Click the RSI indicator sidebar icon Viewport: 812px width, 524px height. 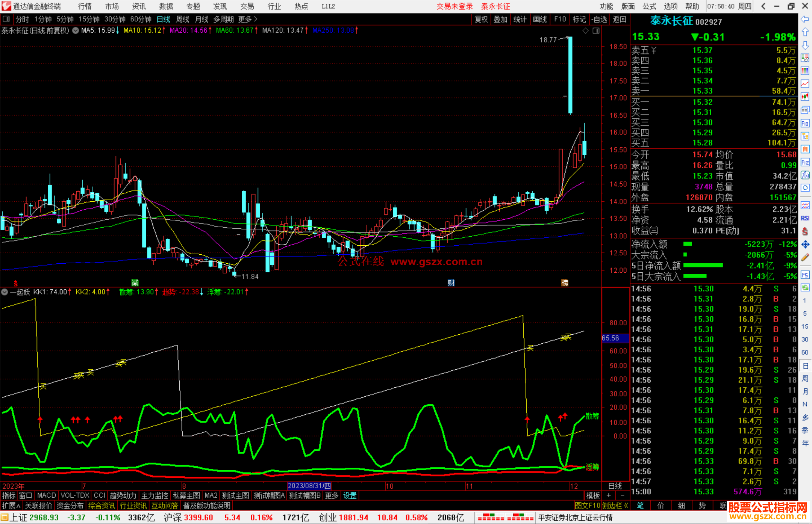pyautogui.click(x=805, y=218)
